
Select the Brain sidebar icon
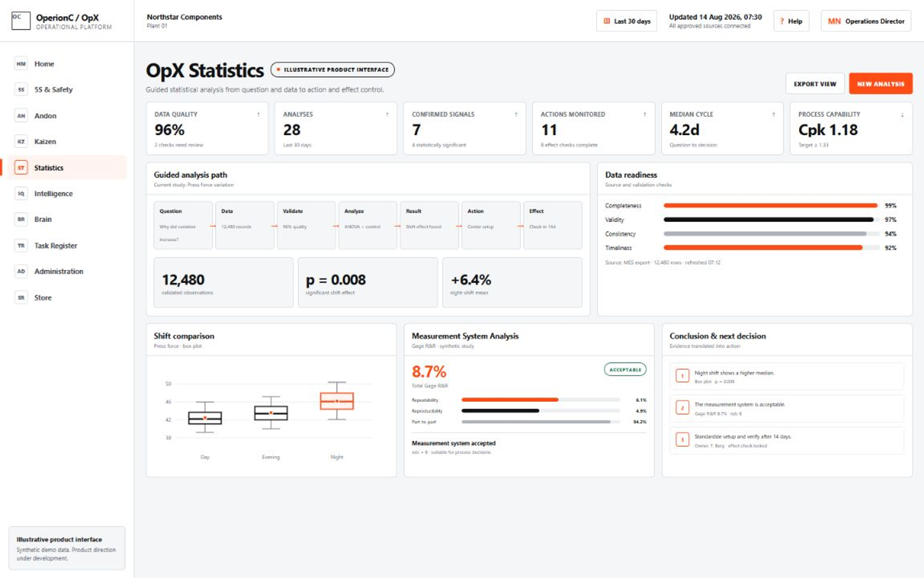tap(21, 220)
